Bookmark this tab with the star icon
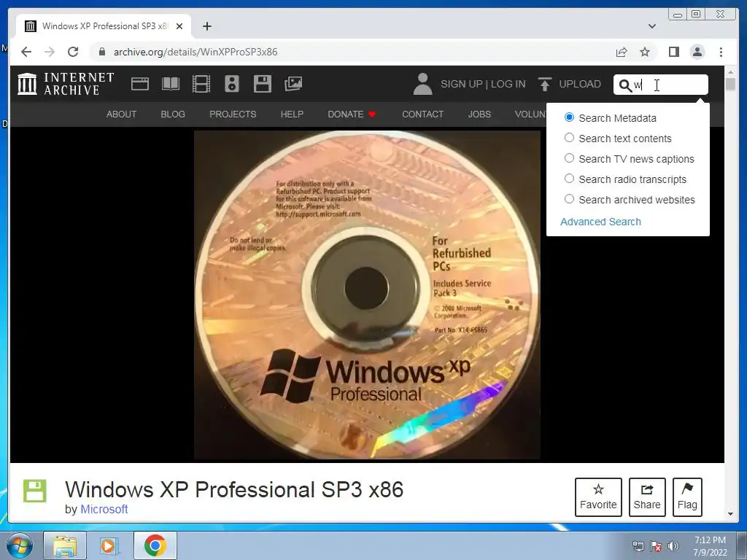This screenshot has width=747, height=560. (x=645, y=52)
